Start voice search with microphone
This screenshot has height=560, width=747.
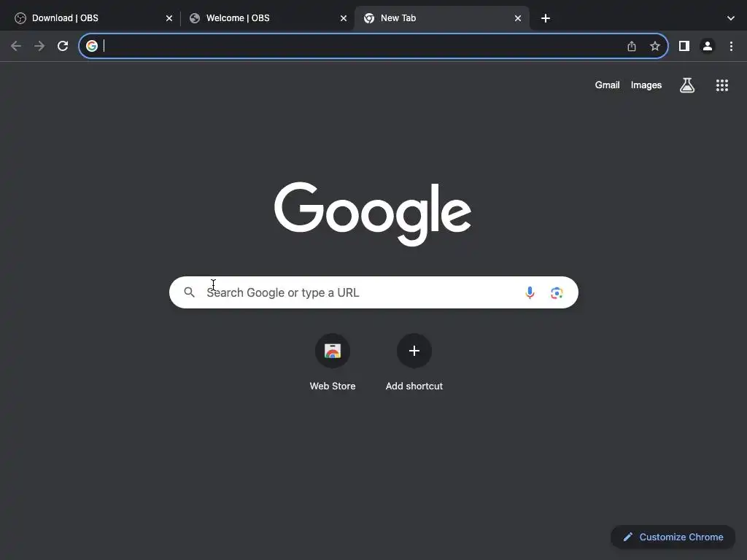[530, 292]
